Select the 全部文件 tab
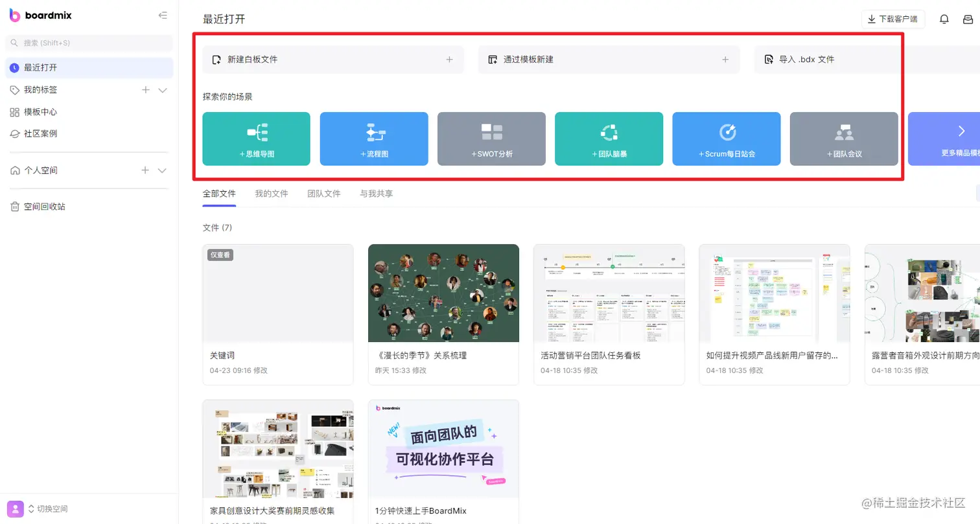 [219, 194]
